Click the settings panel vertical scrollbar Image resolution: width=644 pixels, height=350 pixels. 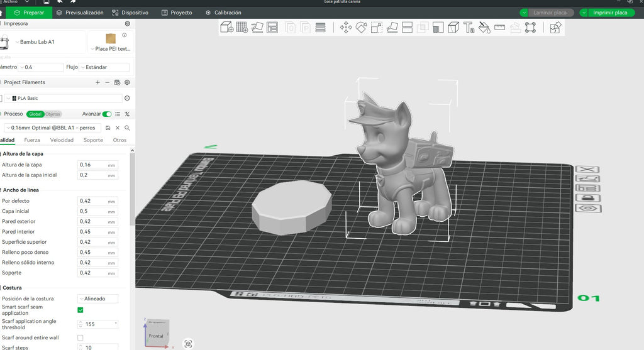(x=132, y=189)
